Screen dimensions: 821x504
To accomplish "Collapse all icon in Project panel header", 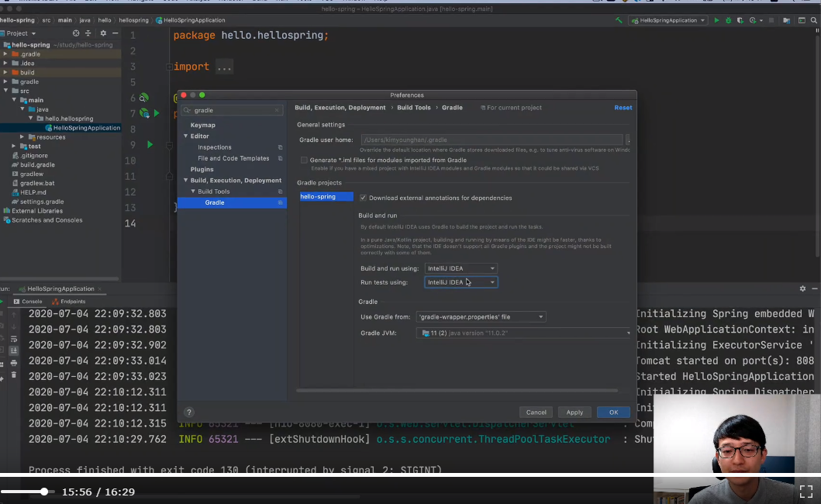I will [x=88, y=33].
